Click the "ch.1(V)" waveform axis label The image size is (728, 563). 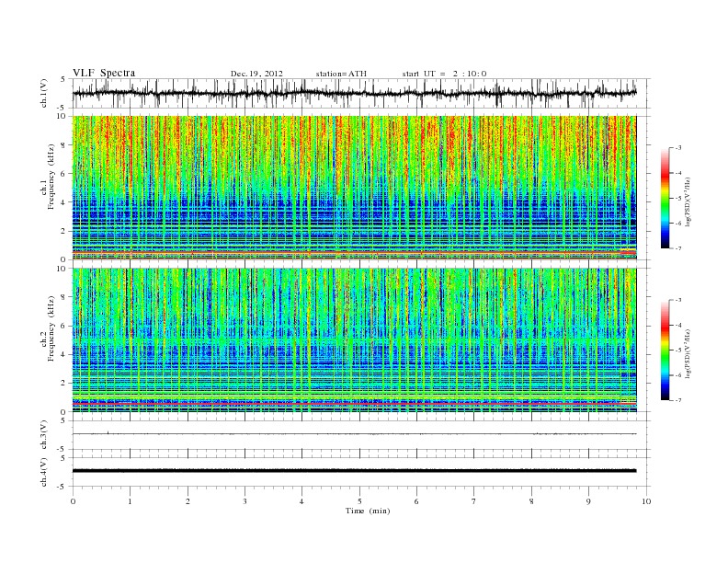pos(44,93)
